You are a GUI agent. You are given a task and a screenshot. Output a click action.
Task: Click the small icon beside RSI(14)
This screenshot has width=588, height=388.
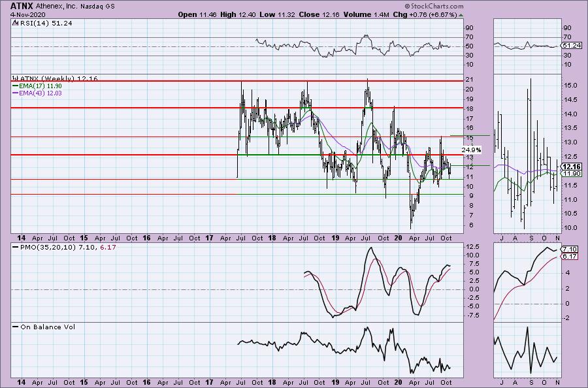coord(16,23)
